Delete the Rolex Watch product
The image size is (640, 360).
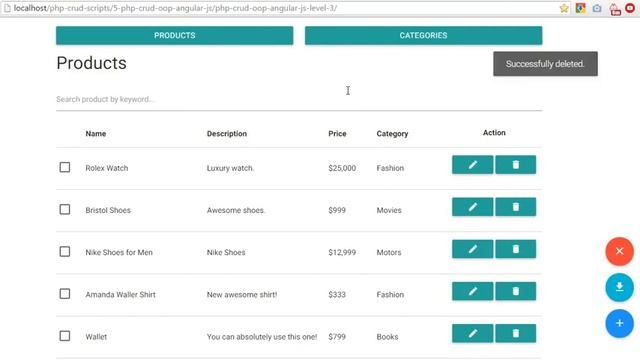click(x=516, y=165)
